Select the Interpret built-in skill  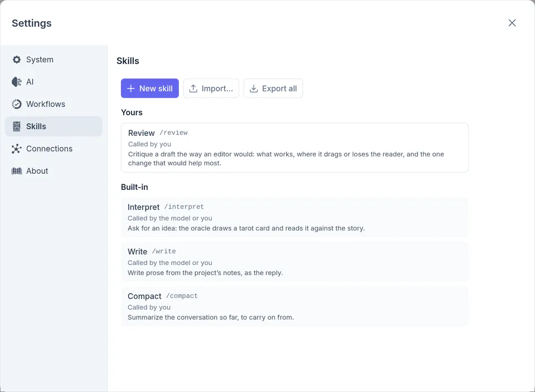[x=294, y=217]
